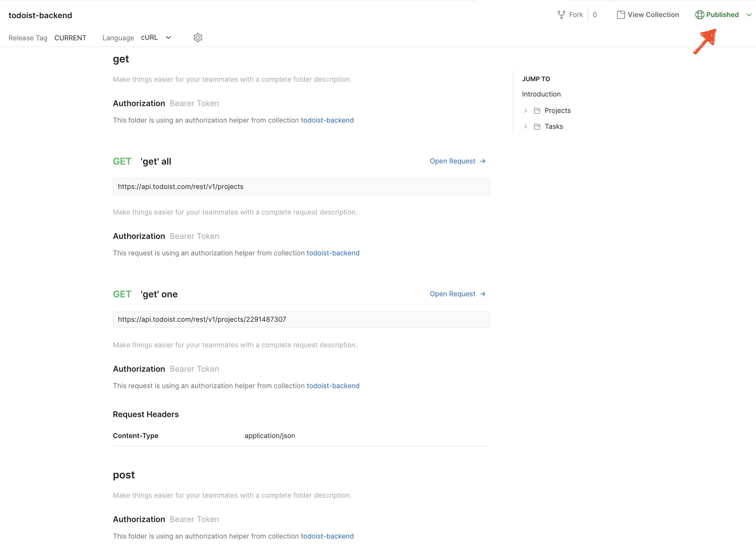Expand the Projects folder in Jump To

click(x=526, y=111)
